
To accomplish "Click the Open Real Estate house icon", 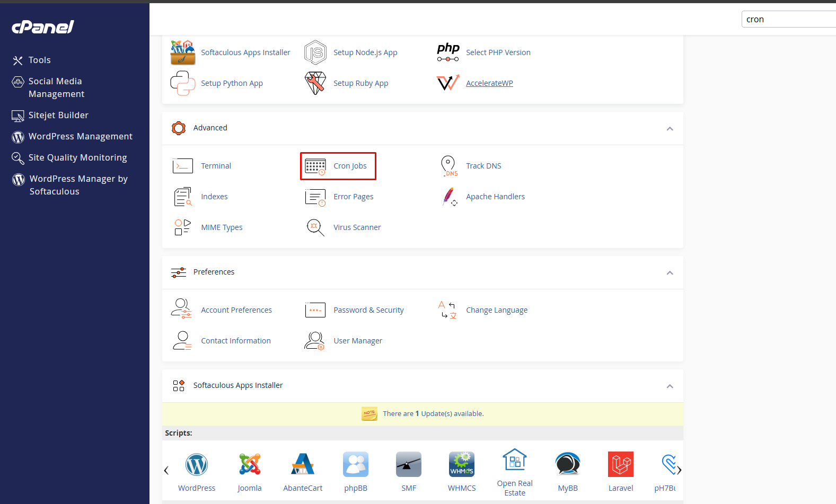I will coord(515,459).
